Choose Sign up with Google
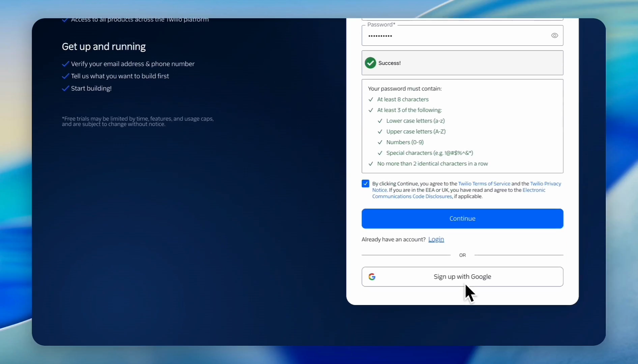Viewport: 638px width, 364px height. [x=462, y=277]
